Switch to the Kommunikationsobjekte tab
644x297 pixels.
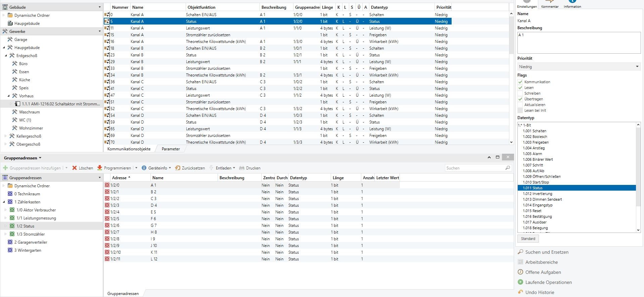[x=129, y=149]
